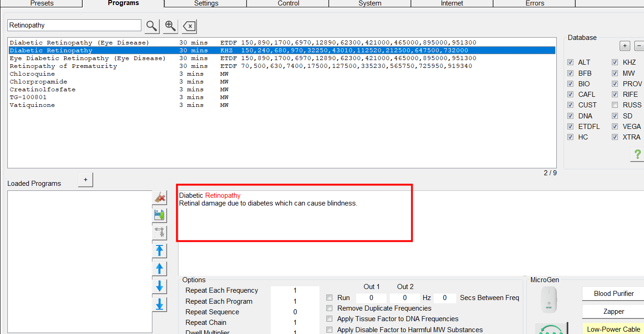Move program to bottom with barred down arrow
Screen dimensions: 644x334
160,304
